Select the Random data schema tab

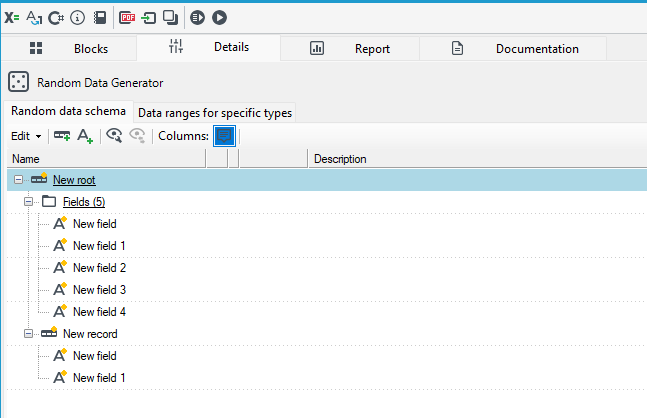(x=68, y=111)
